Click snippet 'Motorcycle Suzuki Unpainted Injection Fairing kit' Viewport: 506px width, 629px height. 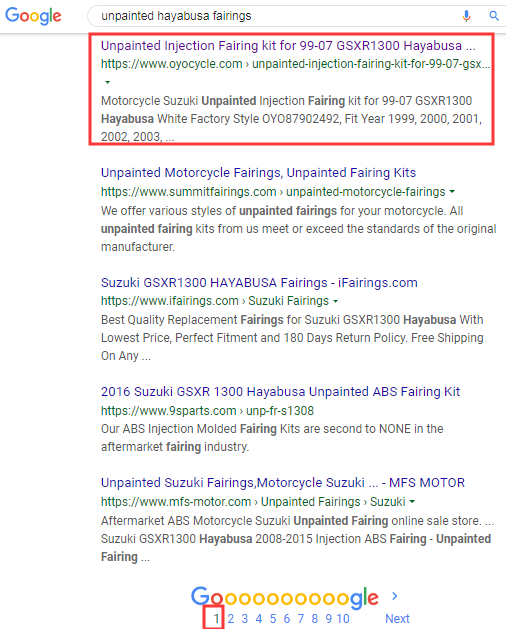(291, 119)
